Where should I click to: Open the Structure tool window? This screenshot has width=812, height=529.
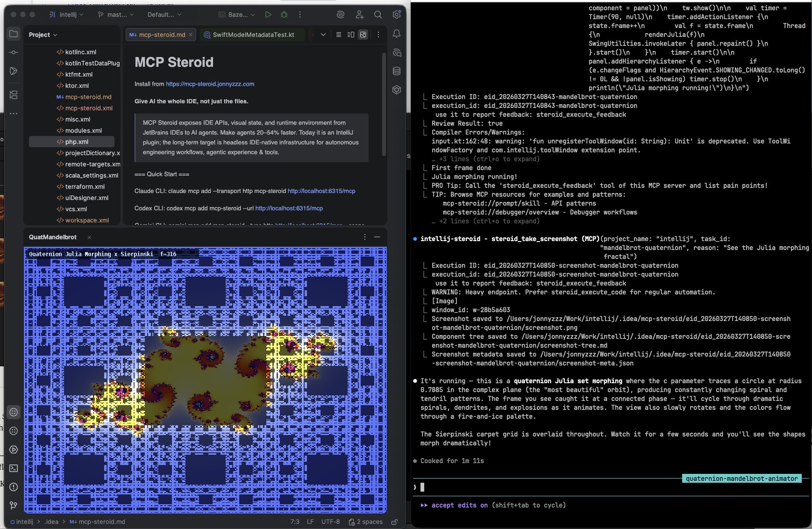(x=14, y=95)
